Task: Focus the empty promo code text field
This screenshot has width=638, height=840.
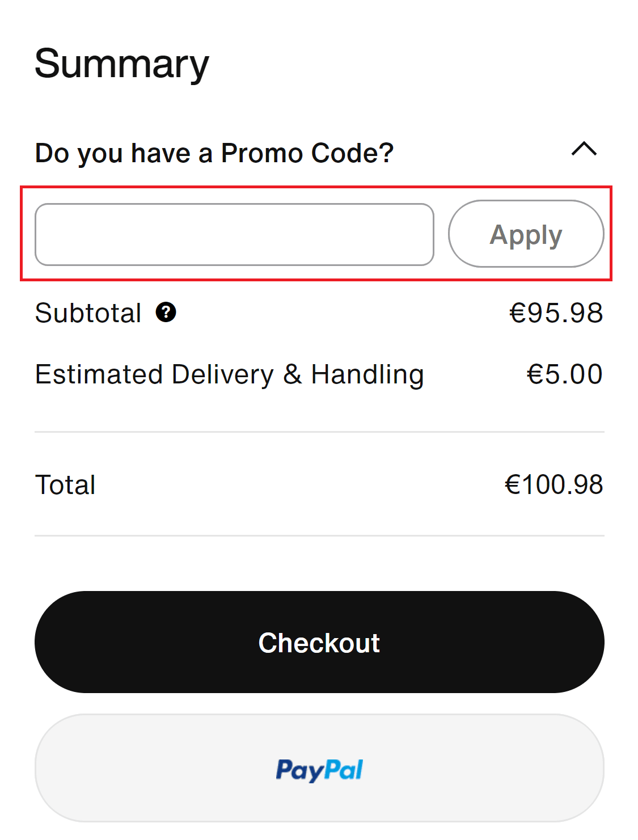Action: click(x=234, y=234)
